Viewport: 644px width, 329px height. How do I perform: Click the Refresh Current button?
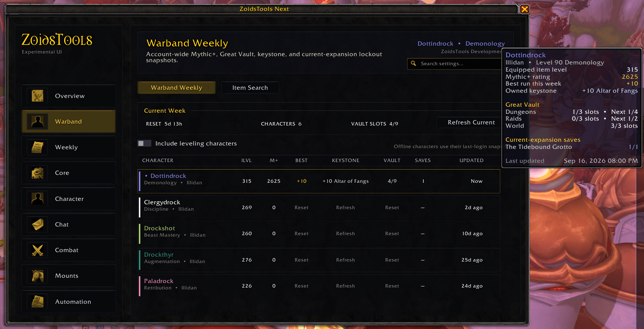[x=471, y=122]
